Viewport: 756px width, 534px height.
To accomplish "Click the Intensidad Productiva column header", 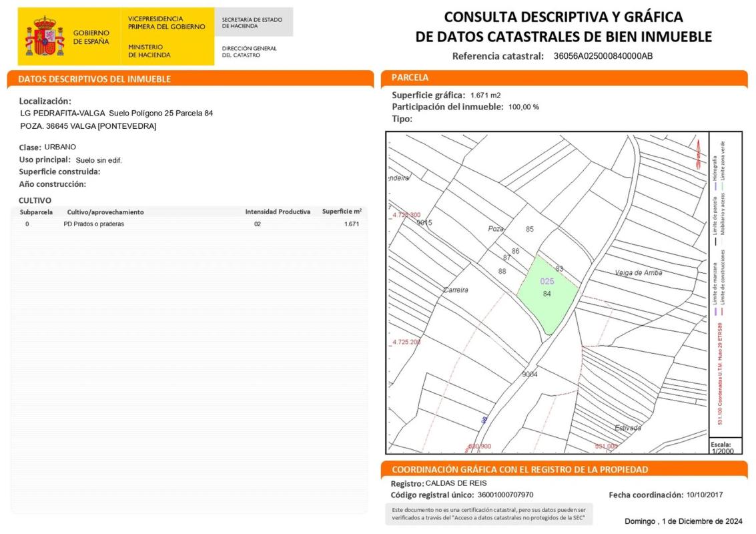I will point(278,212).
